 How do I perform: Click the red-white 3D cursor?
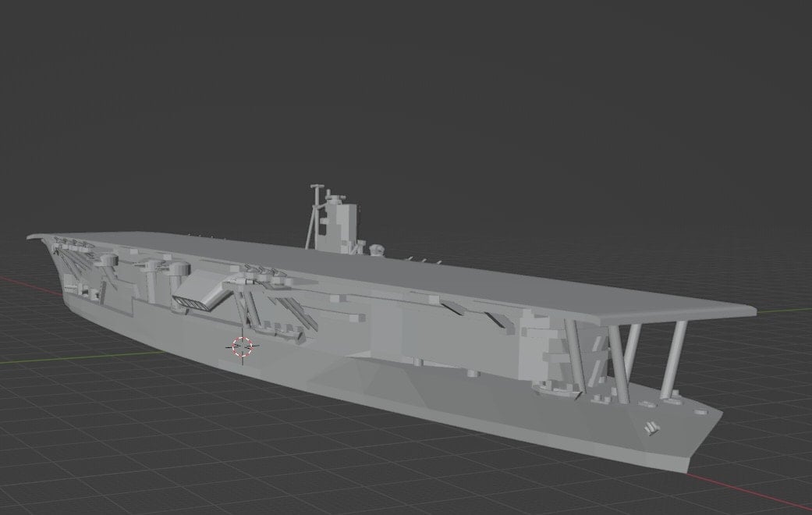(x=243, y=347)
